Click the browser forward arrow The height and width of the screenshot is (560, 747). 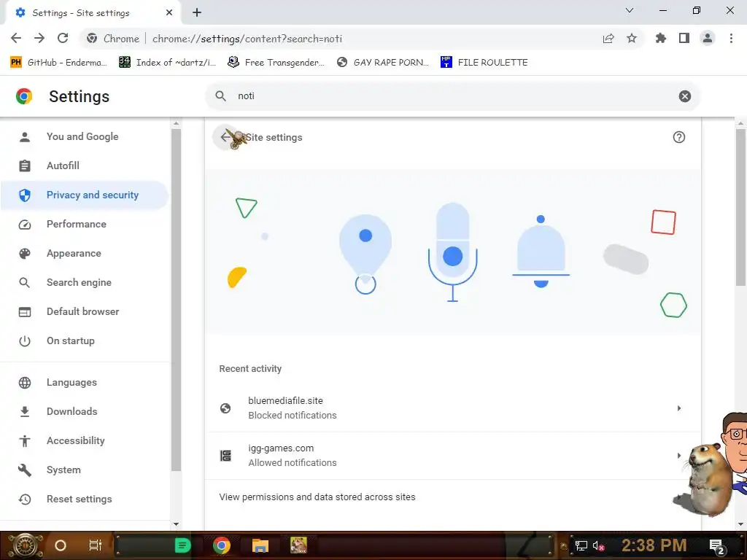[x=39, y=39]
